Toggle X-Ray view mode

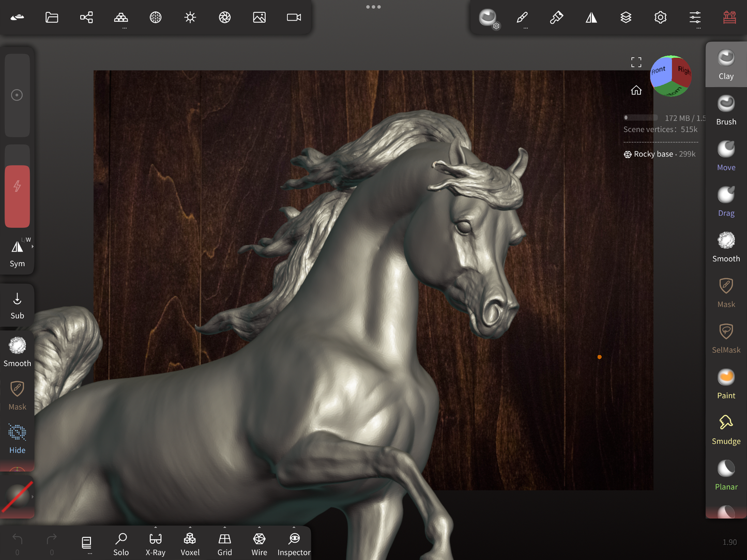(155, 544)
